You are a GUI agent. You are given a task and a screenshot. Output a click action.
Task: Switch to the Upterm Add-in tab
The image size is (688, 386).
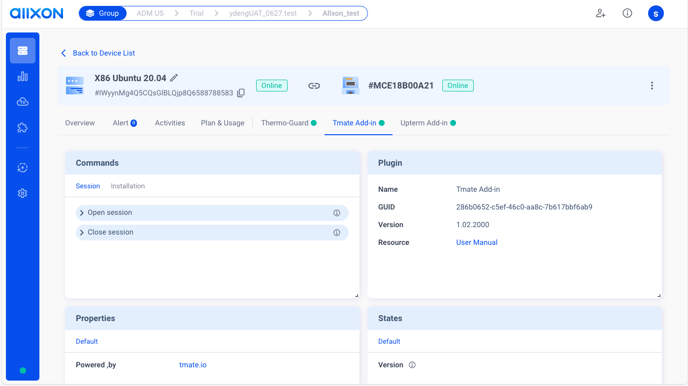click(x=428, y=123)
